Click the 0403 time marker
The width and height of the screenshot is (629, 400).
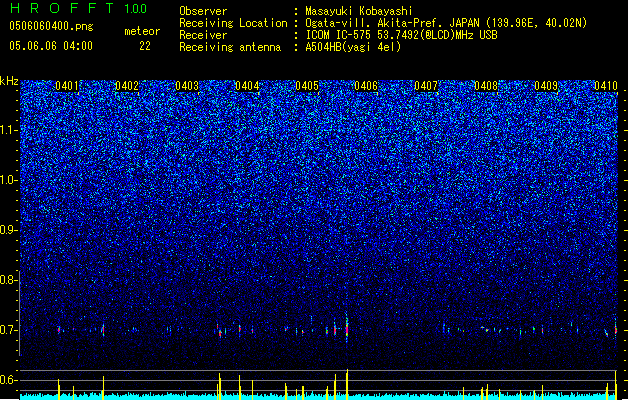click(x=187, y=86)
